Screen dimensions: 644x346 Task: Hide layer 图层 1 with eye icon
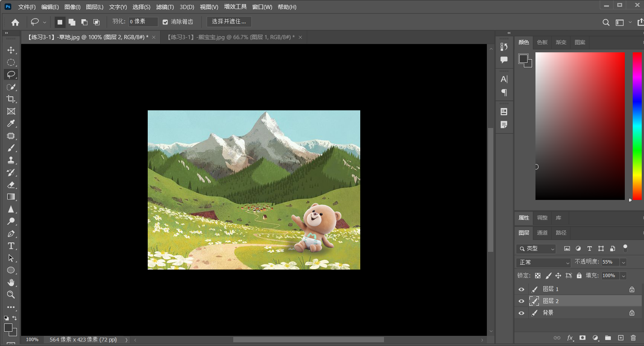pos(522,289)
